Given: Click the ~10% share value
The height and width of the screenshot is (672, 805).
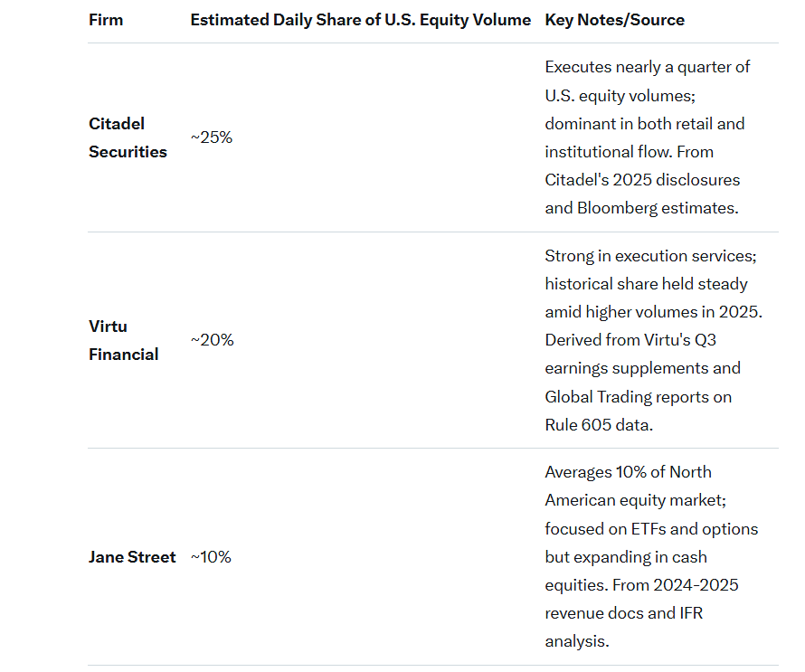Looking at the screenshot, I should point(211,557).
